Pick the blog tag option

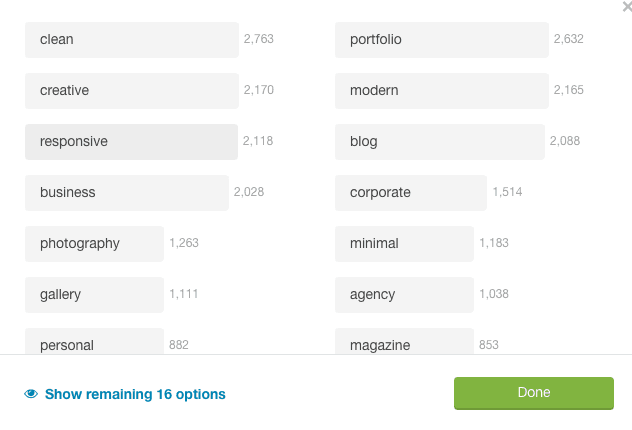click(x=440, y=142)
